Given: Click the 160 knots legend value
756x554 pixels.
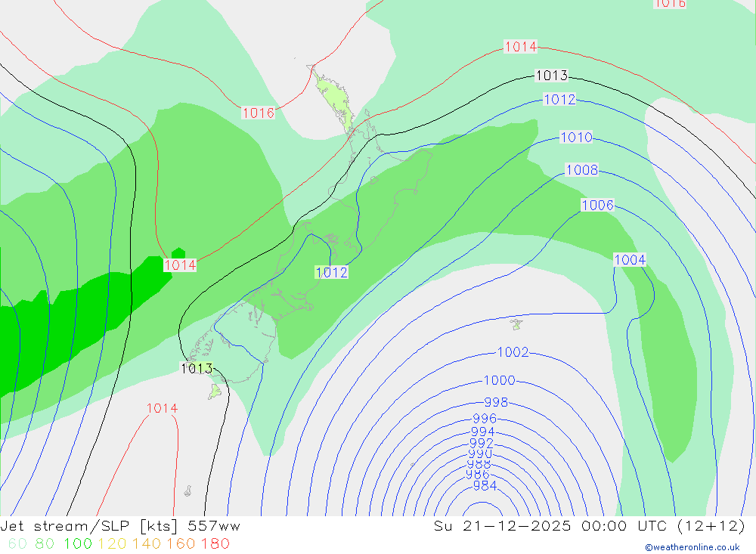Looking at the screenshot, I should pos(181,544).
